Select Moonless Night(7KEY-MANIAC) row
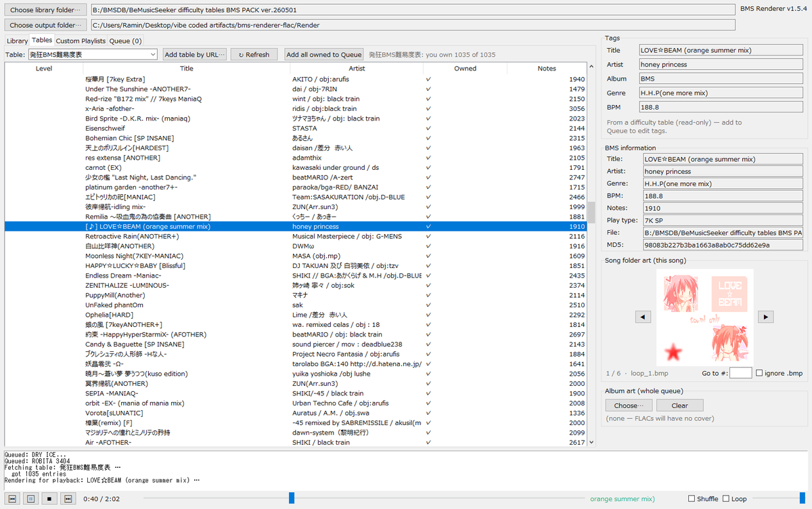The width and height of the screenshot is (812, 509). click(x=296, y=256)
